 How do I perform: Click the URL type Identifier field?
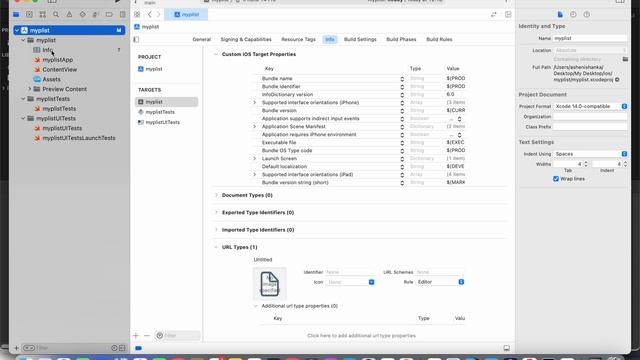coord(349,272)
